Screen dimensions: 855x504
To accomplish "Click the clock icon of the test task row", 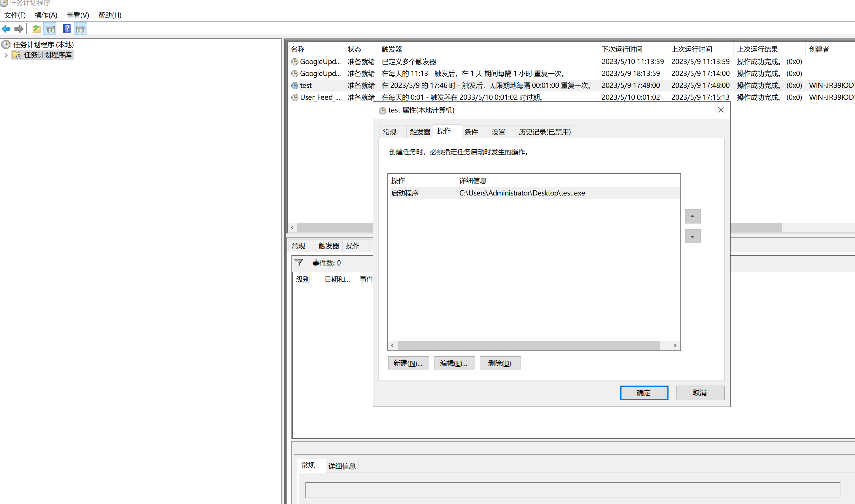I will 294,86.
